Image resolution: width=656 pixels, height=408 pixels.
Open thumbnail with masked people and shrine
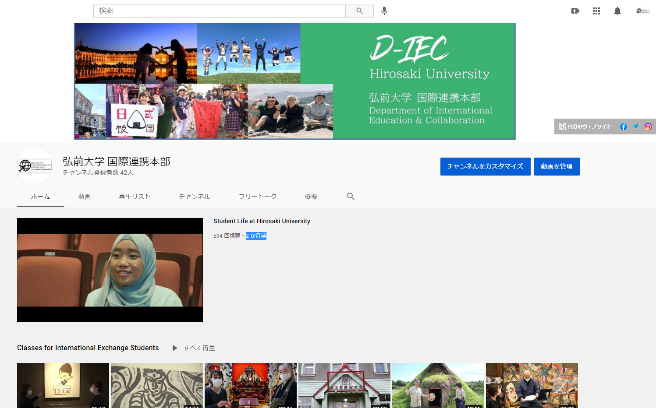tap(251, 385)
